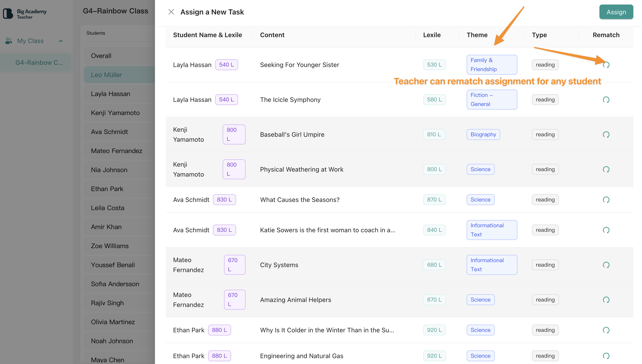Close the Assign a New Task panel
Image resolution: width=642 pixels, height=364 pixels.
[x=171, y=12]
